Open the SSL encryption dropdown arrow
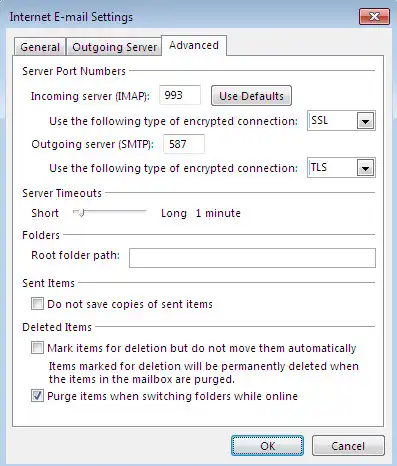Image resolution: width=397 pixels, height=466 pixels. click(x=365, y=121)
